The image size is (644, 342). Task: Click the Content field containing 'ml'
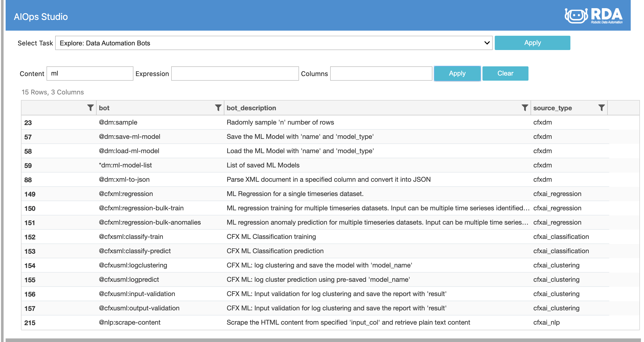pyautogui.click(x=90, y=74)
